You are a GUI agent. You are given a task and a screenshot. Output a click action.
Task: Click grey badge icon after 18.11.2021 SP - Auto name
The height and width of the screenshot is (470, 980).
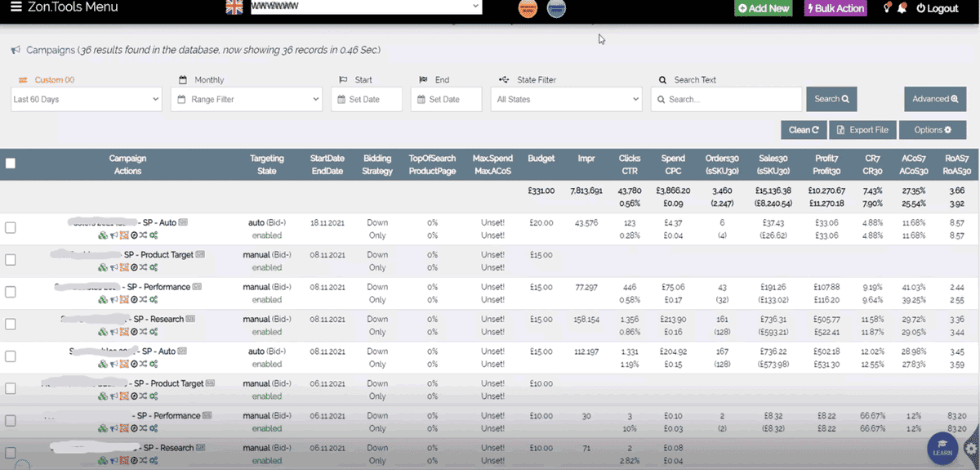click(x=183, y=222)
